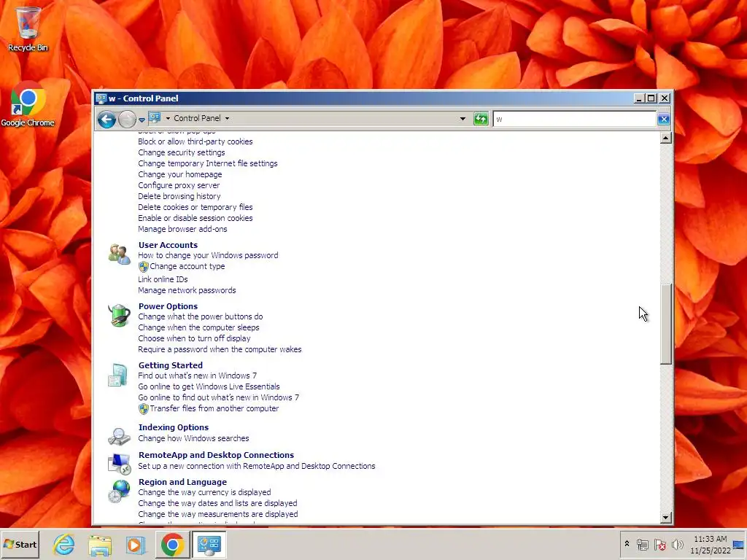Clear the search with the X button
Viewport: 747px width, 560px height.
663,119
